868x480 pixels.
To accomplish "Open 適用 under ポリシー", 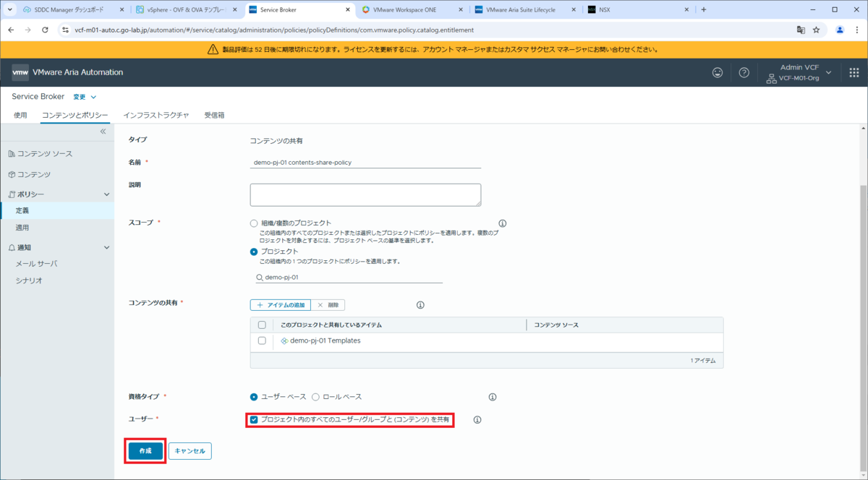I will click(x=22, y=227).
